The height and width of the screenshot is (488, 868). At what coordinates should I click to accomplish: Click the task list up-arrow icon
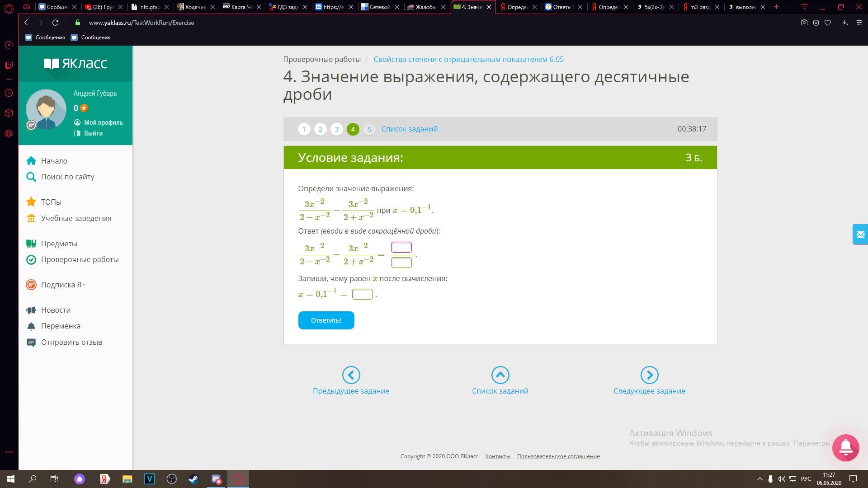point(500,375)
